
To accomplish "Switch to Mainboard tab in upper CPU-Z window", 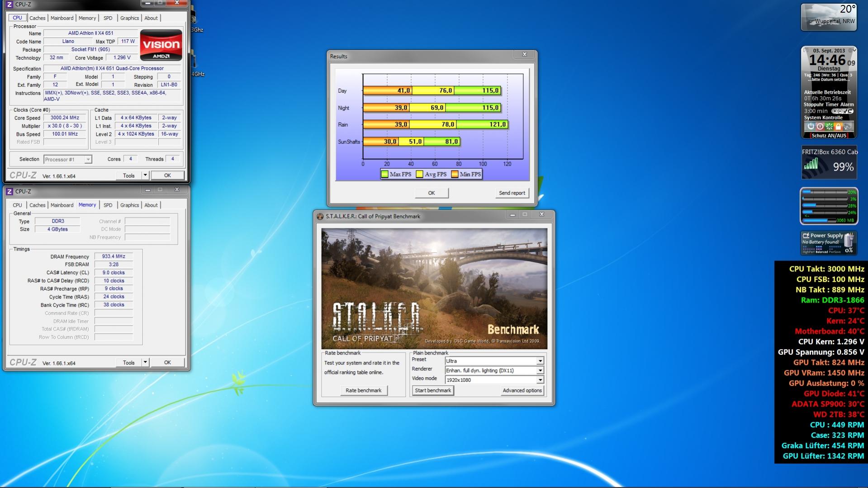I will pyautogui.click(x=62, y=18).
